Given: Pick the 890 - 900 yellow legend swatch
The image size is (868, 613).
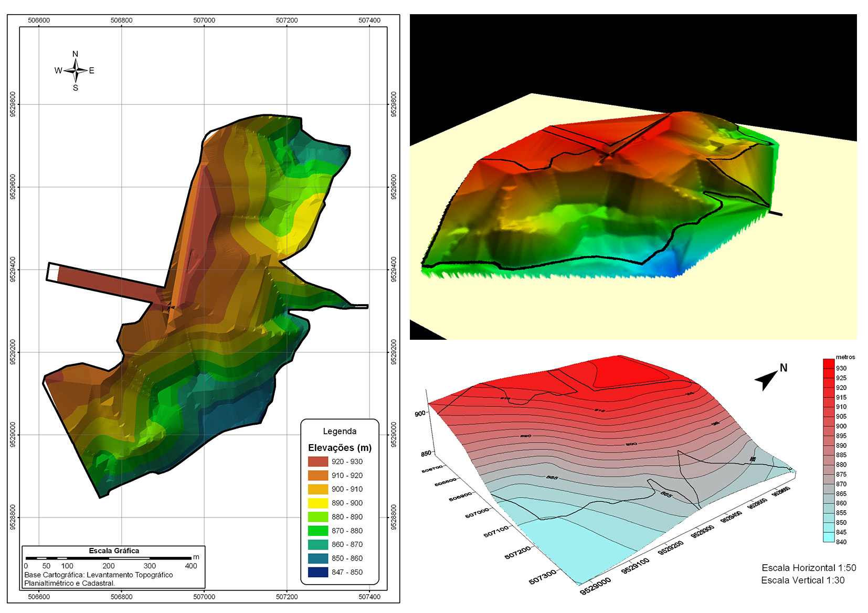Looking at the screenshot, I should click(317, 503).
